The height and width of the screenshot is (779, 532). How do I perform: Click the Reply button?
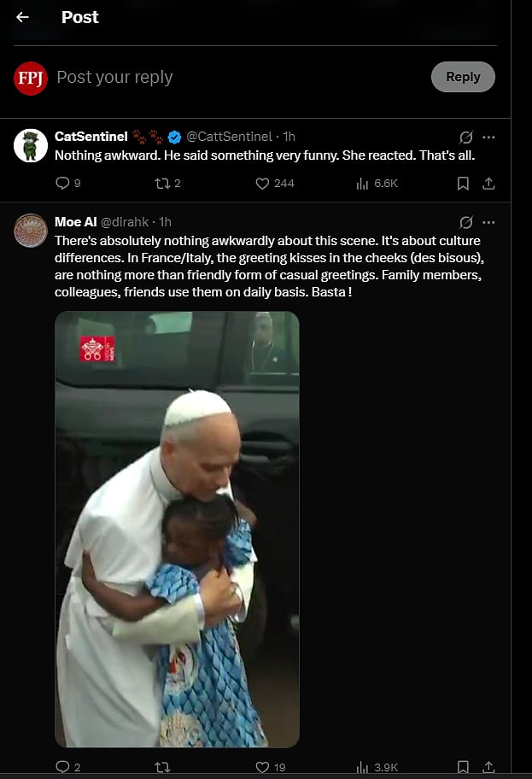463,77
